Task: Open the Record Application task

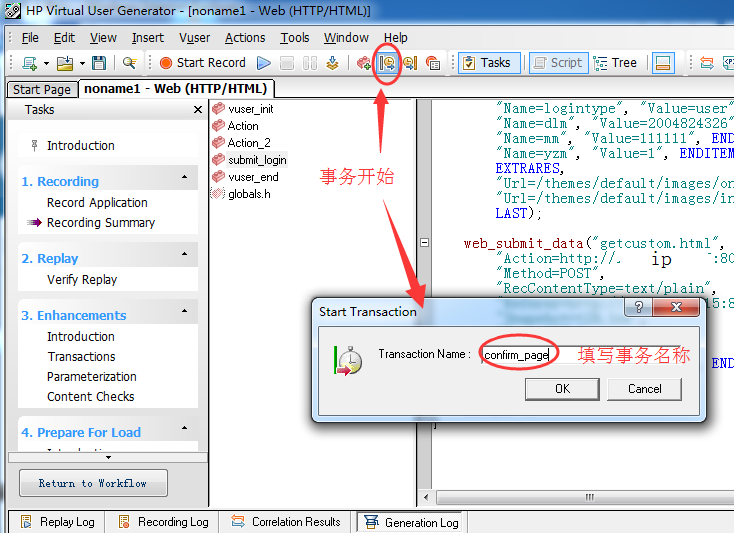Action: point(97,203)
